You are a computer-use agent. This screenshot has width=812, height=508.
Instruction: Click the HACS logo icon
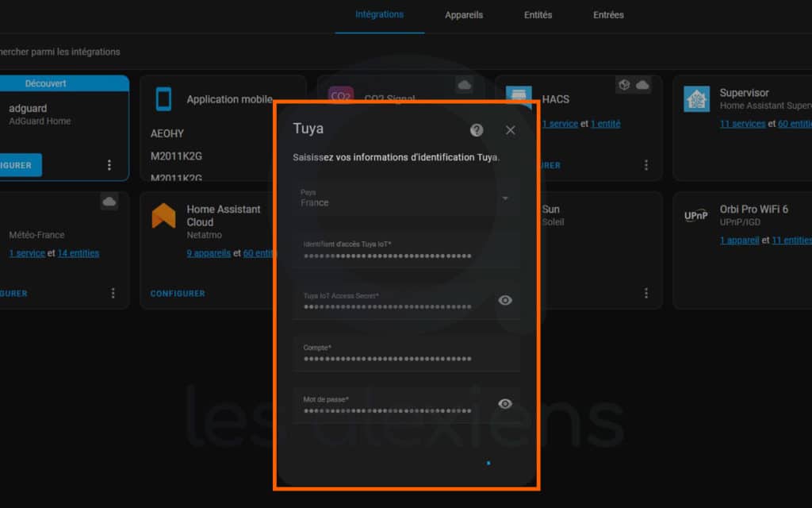(x=519, y=95)
